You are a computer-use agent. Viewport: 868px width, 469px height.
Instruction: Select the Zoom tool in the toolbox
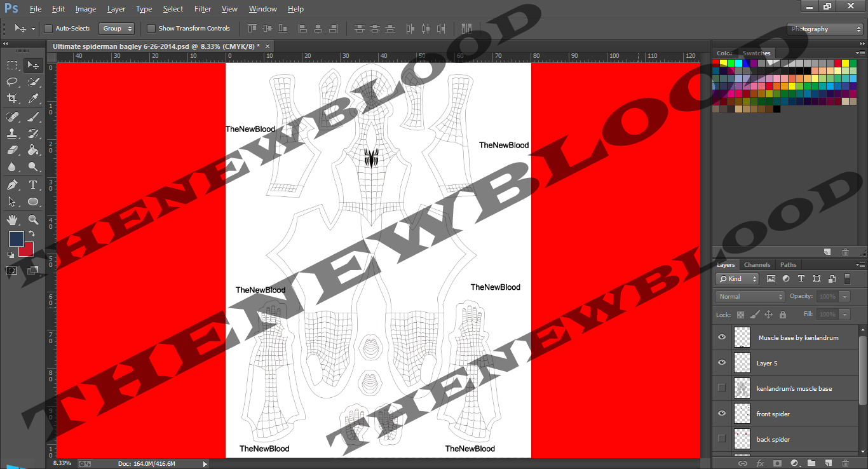tap(33, 220)
